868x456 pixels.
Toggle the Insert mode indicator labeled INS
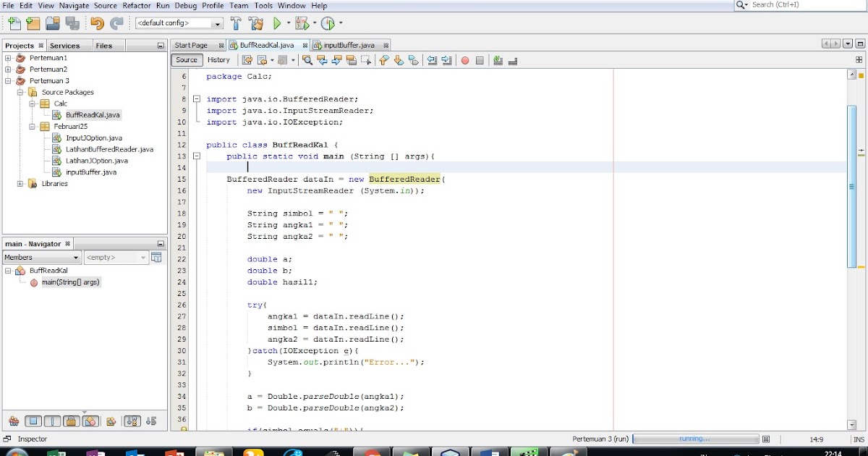858,439
